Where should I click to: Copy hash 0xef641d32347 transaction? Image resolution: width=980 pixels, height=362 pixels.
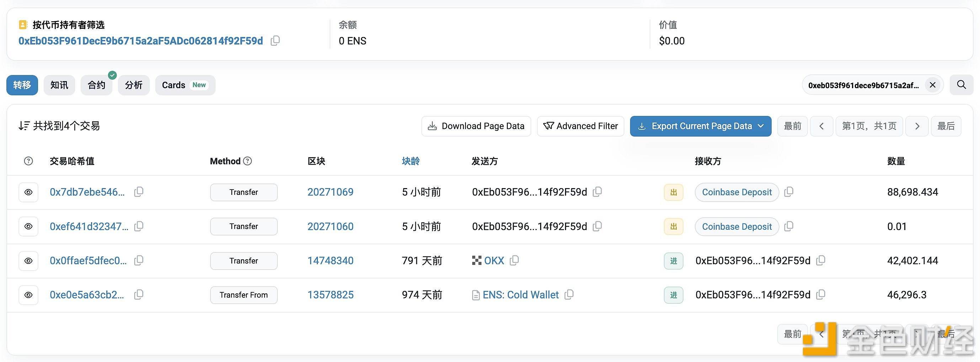pyautogui.click(x=139, y=226)
